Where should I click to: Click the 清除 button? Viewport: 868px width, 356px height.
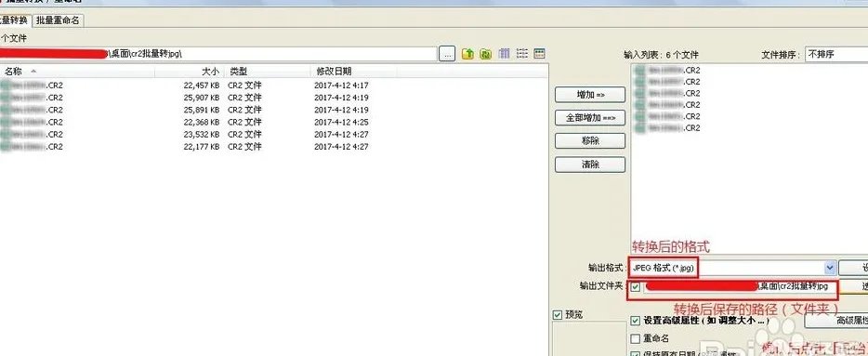point(590,165)
